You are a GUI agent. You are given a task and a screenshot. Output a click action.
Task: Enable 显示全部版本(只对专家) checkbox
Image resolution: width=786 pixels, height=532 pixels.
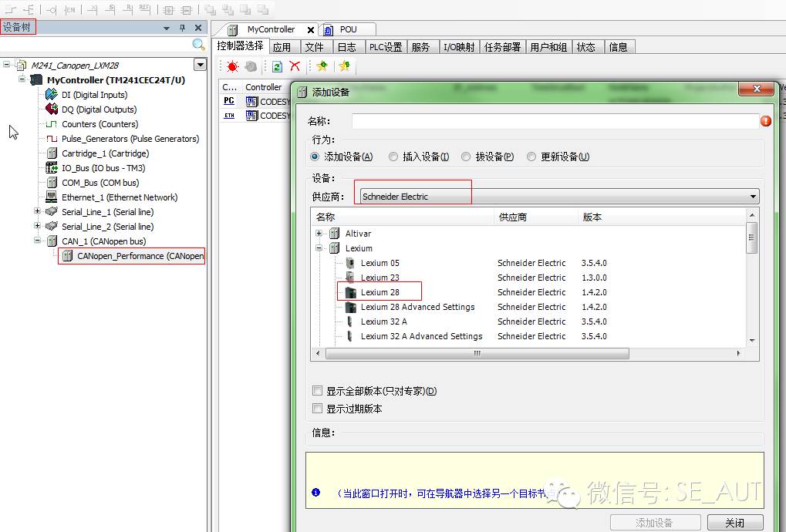click(x=317, y=391)
